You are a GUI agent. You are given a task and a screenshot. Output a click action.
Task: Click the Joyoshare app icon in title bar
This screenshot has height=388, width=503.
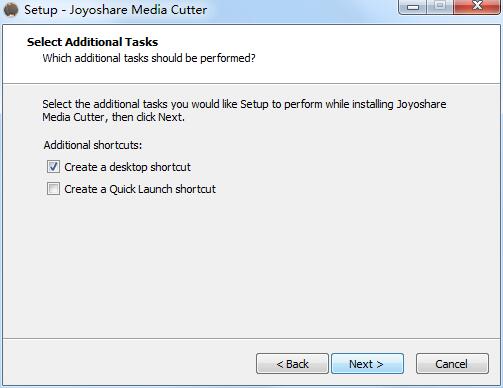11,9
